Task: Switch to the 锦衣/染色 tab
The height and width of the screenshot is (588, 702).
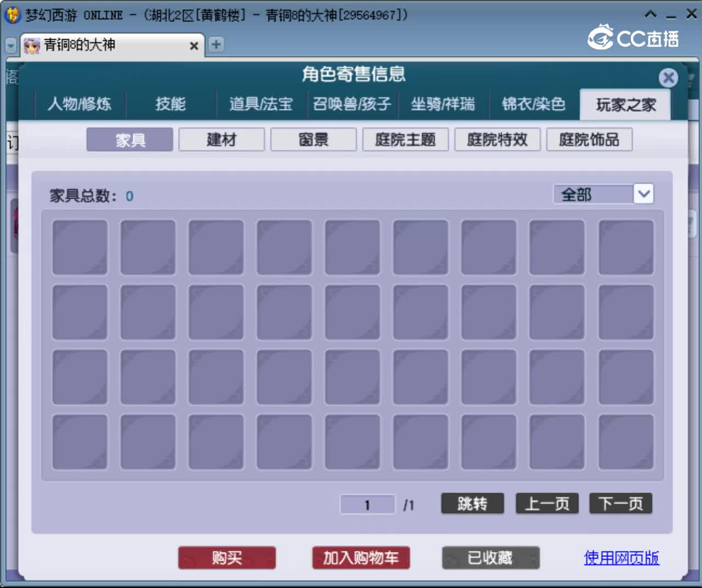Action: point(534,104)
